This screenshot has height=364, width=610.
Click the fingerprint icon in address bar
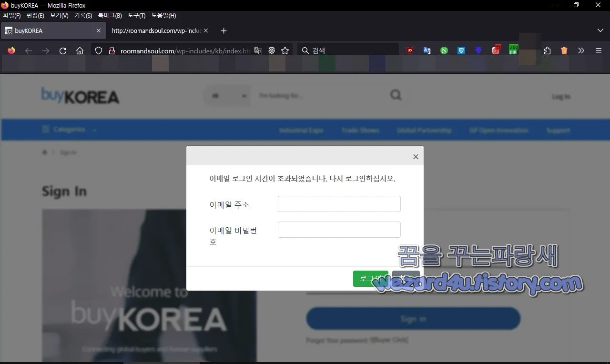click(x=272, y=51)
